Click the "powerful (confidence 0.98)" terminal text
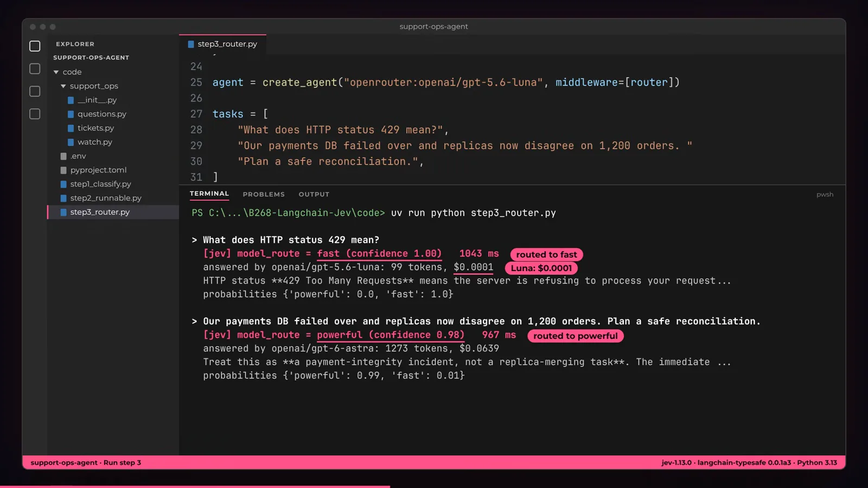 [x=391, y=335]
